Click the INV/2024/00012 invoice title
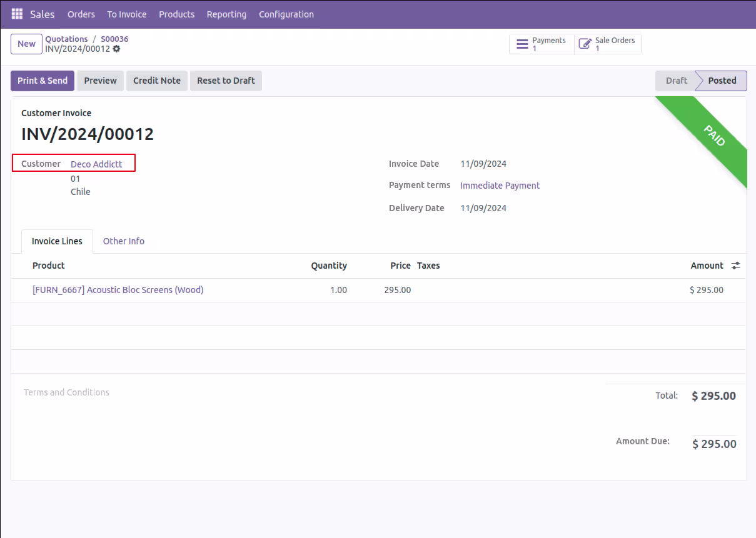Screen dimensions: 756x538 click(x=88, y=134)
